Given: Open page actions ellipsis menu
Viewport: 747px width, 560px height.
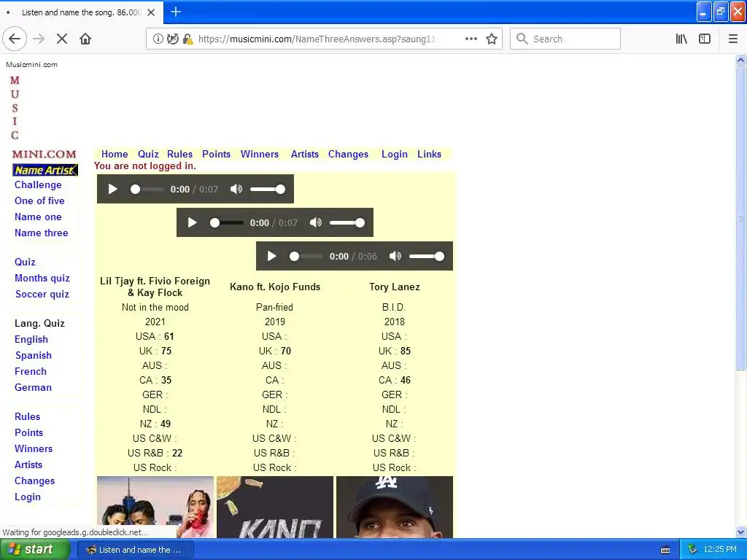Looking at the screenshot, I should coord(471,39).
